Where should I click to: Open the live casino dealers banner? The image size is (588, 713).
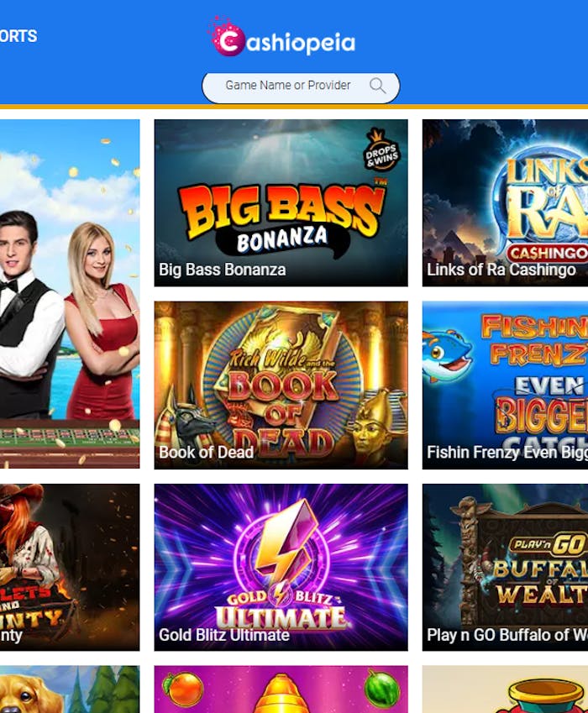70,294
